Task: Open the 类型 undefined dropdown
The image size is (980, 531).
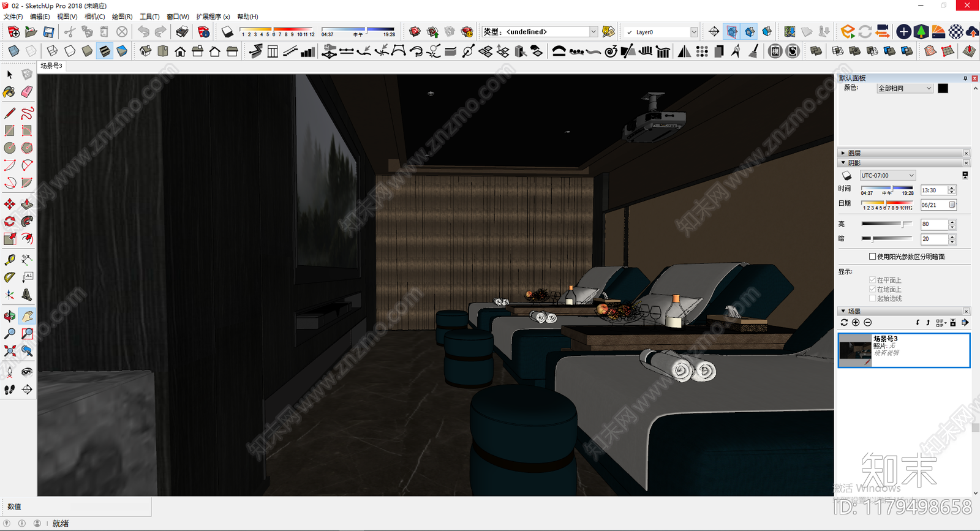Action: [x=593, y=32]
